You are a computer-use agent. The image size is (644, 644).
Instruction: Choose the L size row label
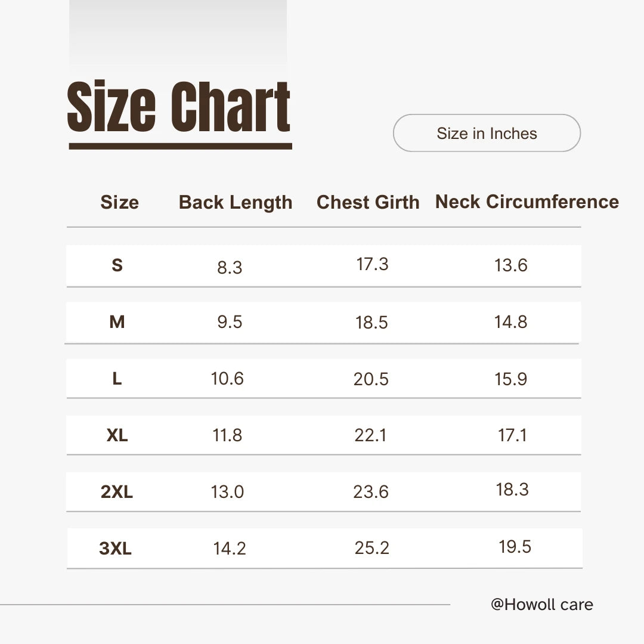[117, 379]
